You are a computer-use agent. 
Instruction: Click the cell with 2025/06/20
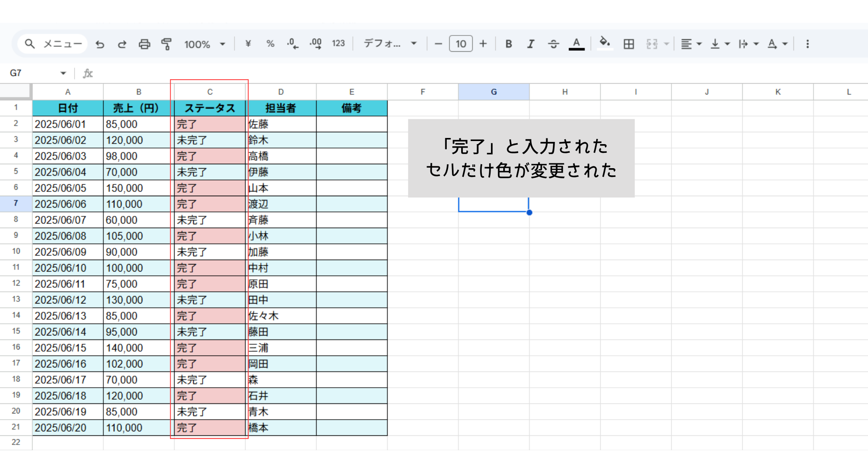click(68, 428)
